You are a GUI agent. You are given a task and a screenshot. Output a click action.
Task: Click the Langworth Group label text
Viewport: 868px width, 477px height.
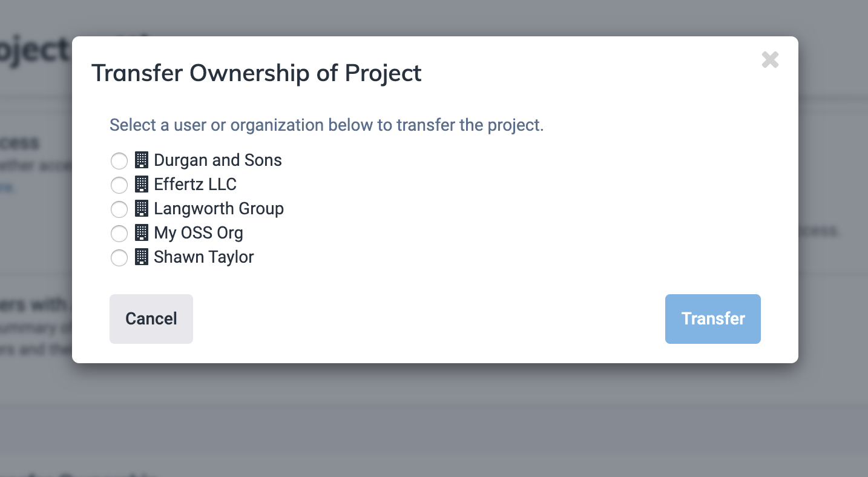coord(219,208)
